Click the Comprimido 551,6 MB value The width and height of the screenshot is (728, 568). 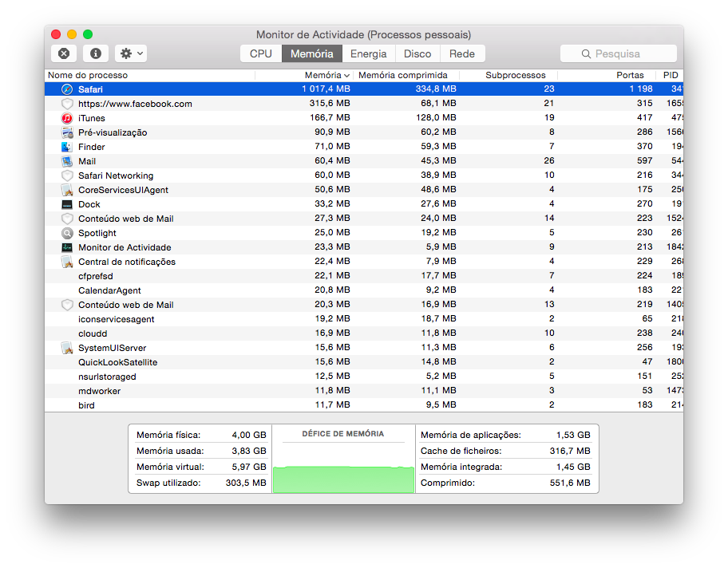point(570,483)
